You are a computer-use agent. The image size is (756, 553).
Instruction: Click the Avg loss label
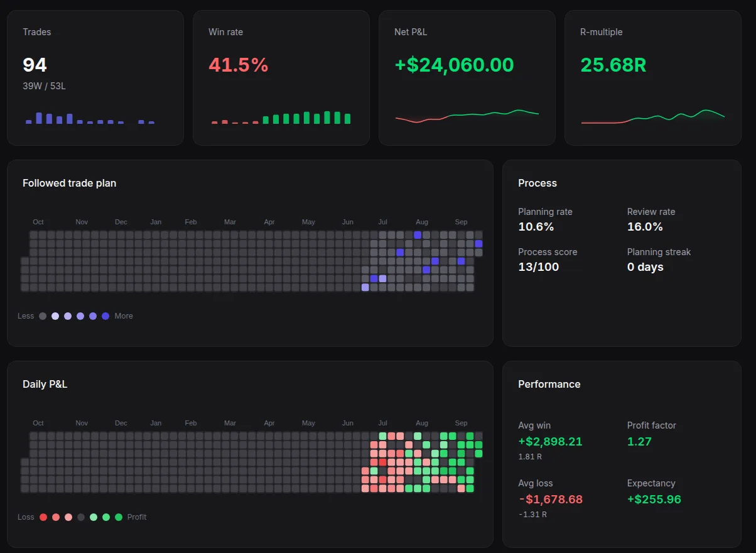pyautogui.click(x=536, y=483)
